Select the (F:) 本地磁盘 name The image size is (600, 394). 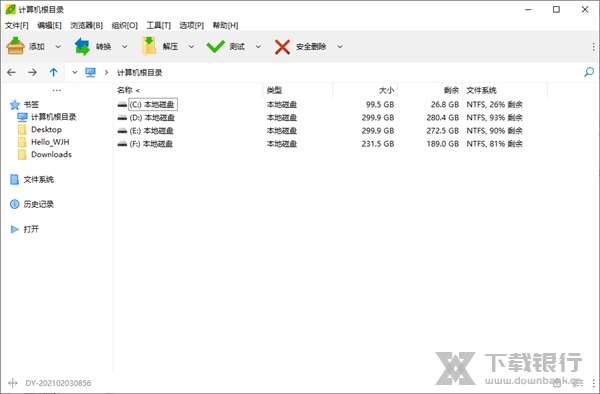click(x=151, y=144)
